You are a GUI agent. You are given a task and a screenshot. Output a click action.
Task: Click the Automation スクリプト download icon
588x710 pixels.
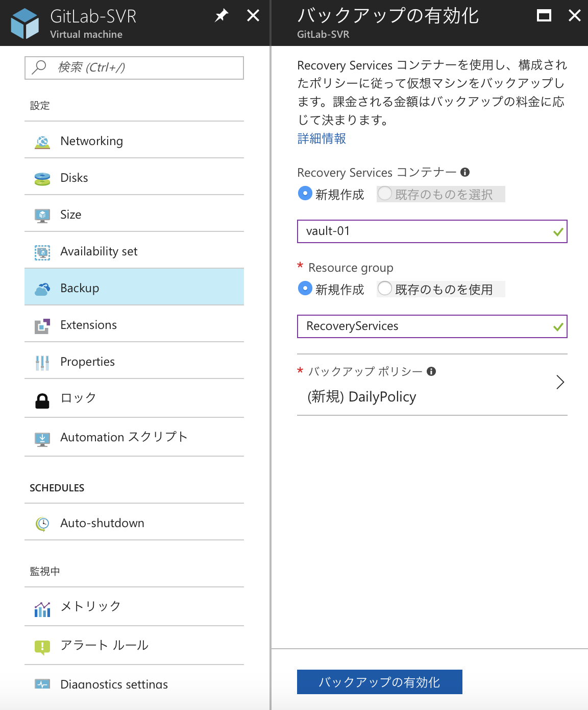[x=42, y=437]
